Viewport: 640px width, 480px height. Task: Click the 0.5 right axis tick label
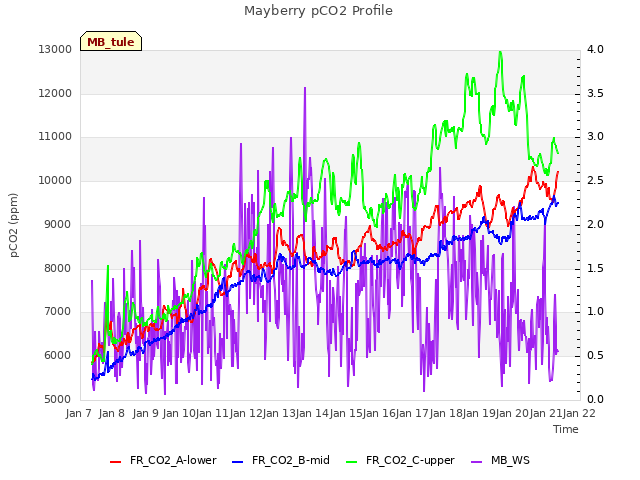pyautogui.click(x=595, y=356)
